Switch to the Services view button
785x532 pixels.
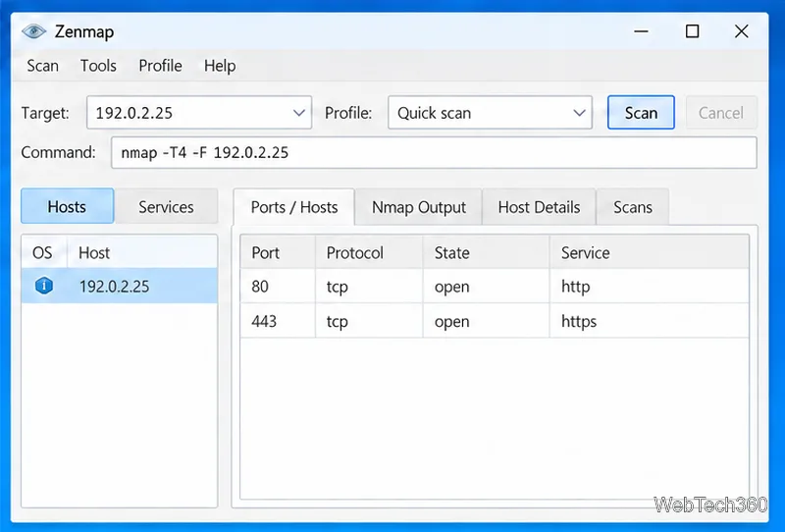coord(166,206)
